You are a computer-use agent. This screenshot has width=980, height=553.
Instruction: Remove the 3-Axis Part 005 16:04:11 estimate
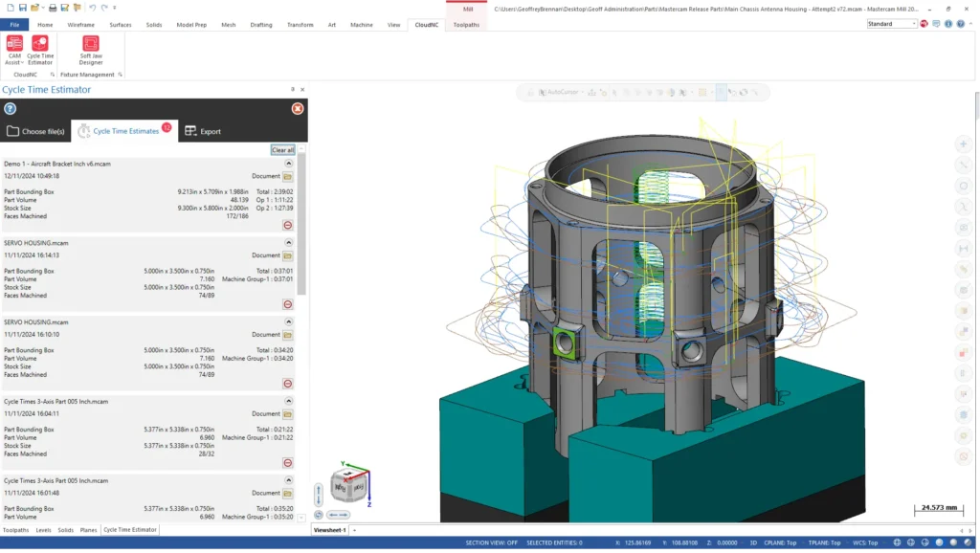click(x=287, y=463)
